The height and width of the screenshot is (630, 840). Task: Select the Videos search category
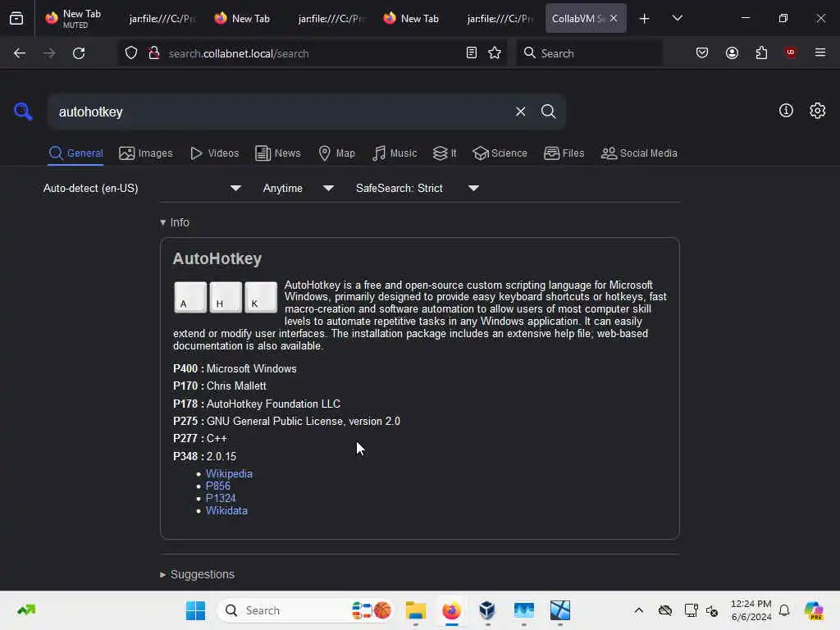point(214,153)
